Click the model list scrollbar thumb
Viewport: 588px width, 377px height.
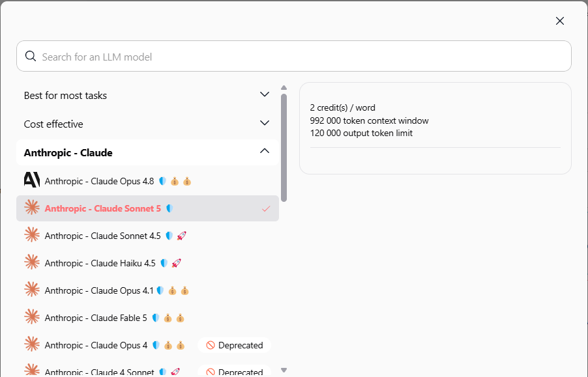click(x=284, y=148)
